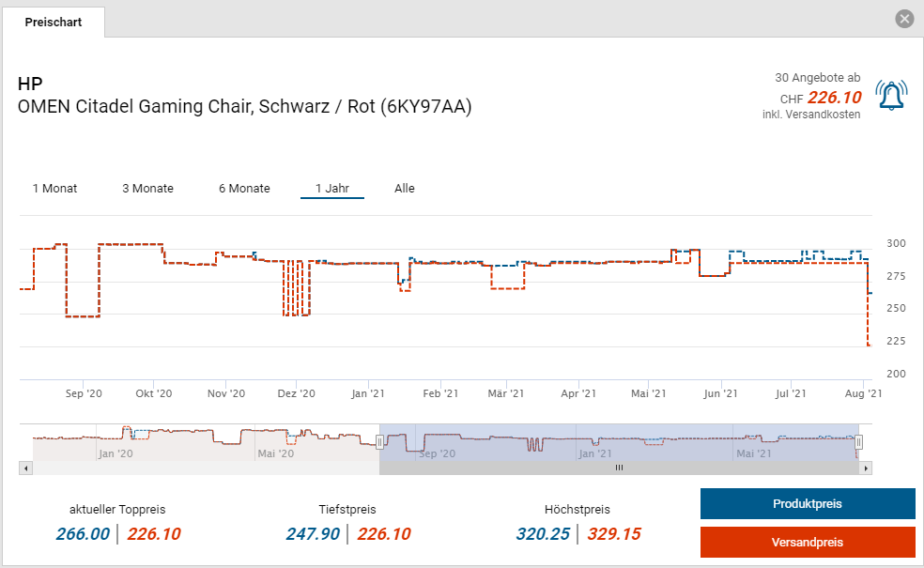Click the price alert bell icon
Image resolution: width=924 pixels, height=568 pixels.
coord(891,96)
